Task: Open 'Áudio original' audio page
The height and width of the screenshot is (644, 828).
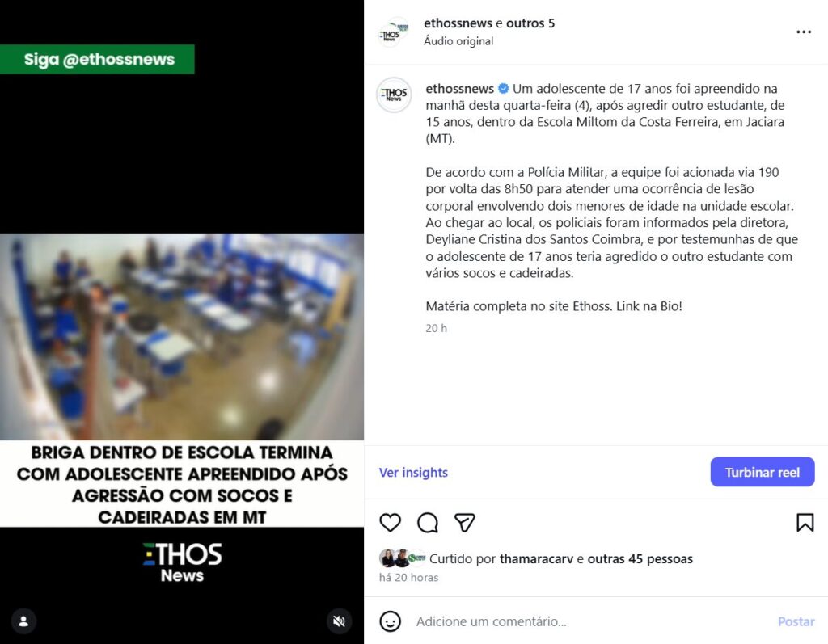Action: click(458, 41)
